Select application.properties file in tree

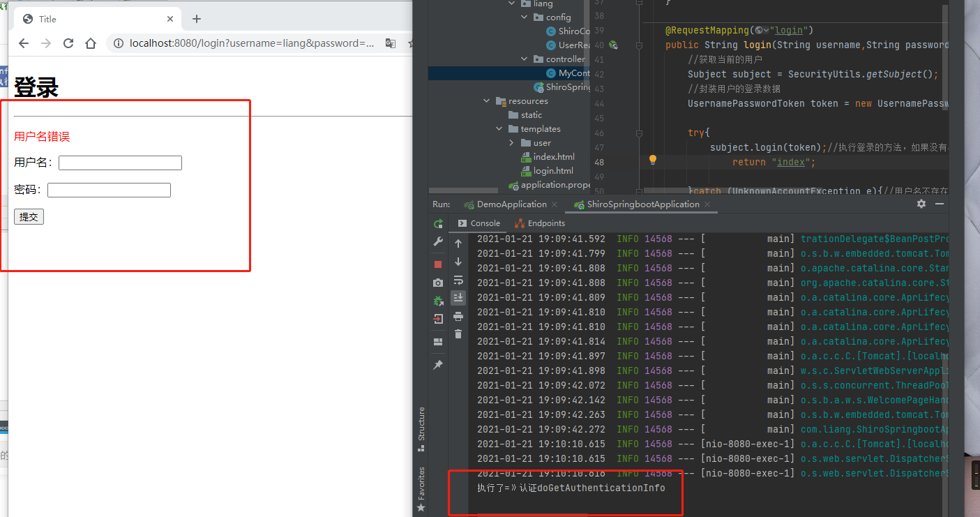550,185
